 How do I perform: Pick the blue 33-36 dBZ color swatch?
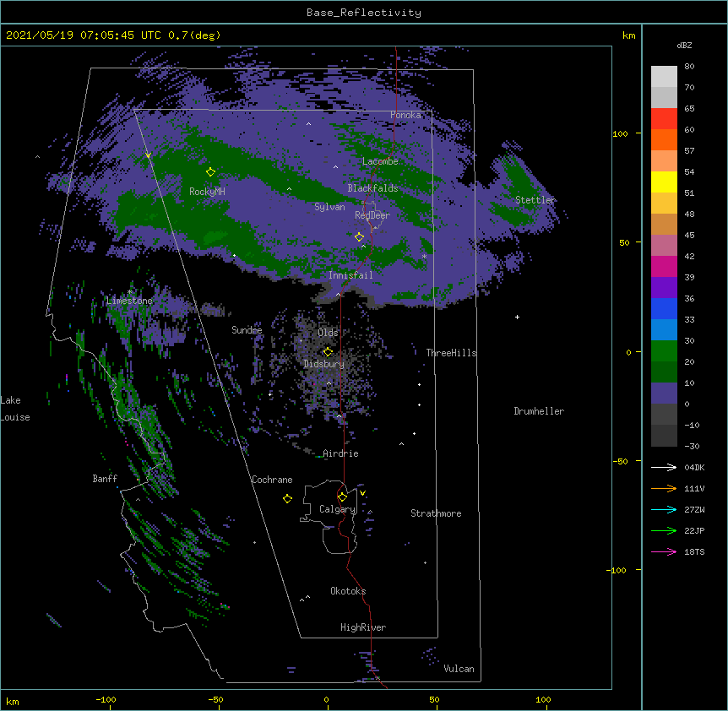(664, 308)
